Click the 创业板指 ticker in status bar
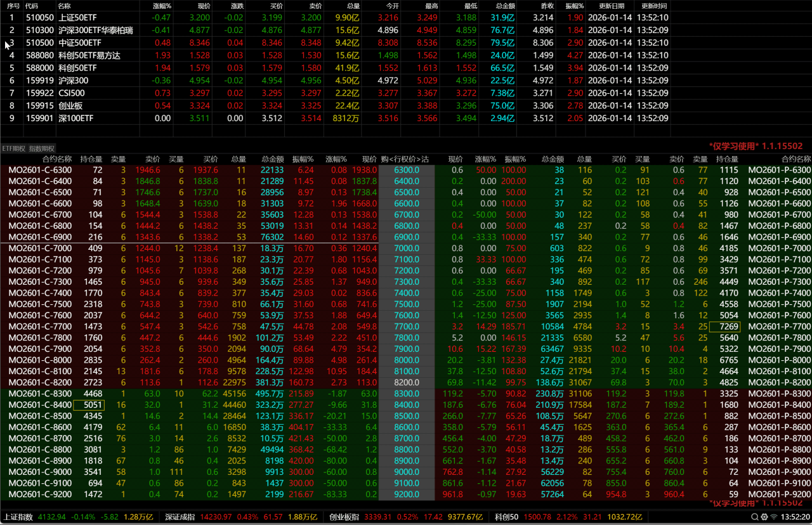 345,517
